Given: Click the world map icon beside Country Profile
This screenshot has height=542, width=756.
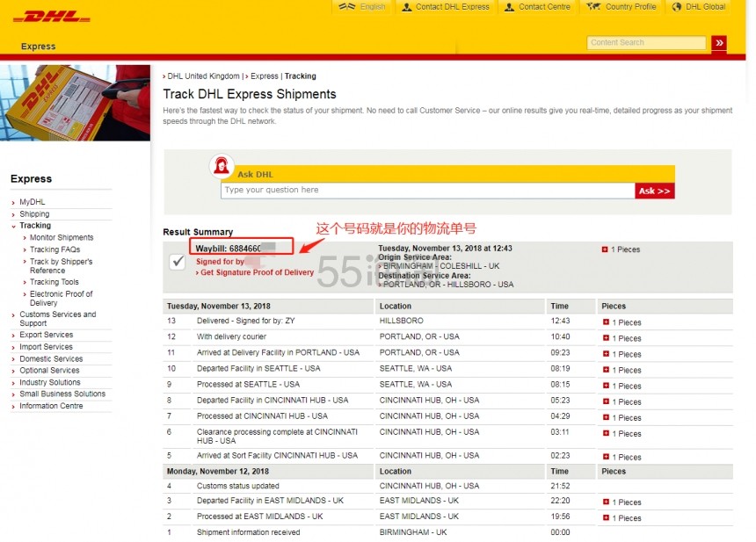Looking at the screenshot, I should 593,7.
